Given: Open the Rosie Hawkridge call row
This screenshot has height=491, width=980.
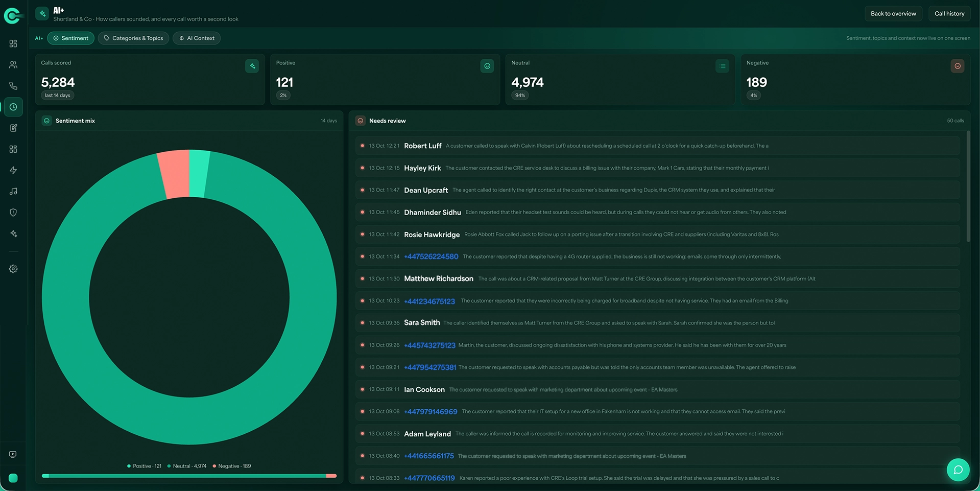Looking at the screenshot, I should [x=658, y=235].
